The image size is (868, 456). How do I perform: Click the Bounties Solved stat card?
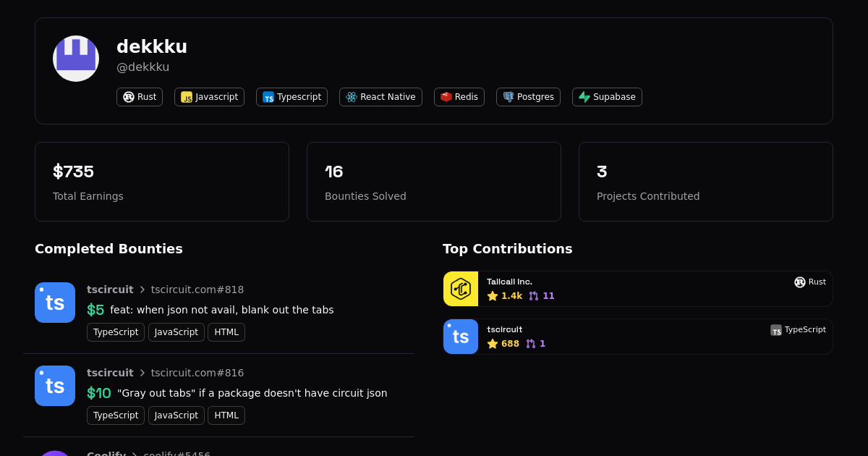point(434,182)
